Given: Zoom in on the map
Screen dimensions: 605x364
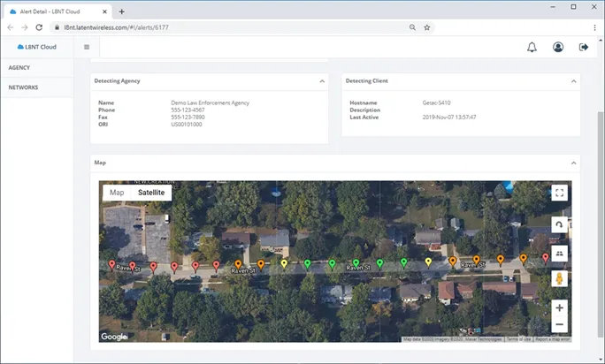Looking at the screenshot, I should 559,307.
